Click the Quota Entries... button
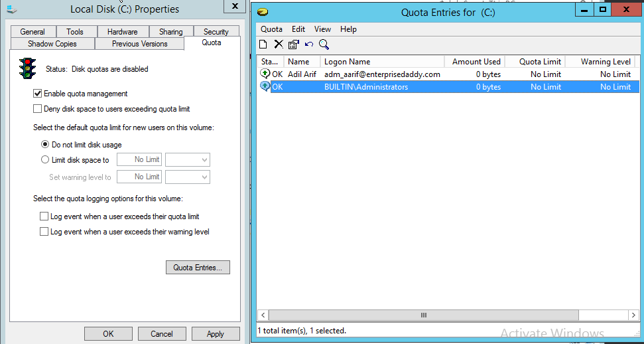This screenshot has width=644, height=344. 198,268
